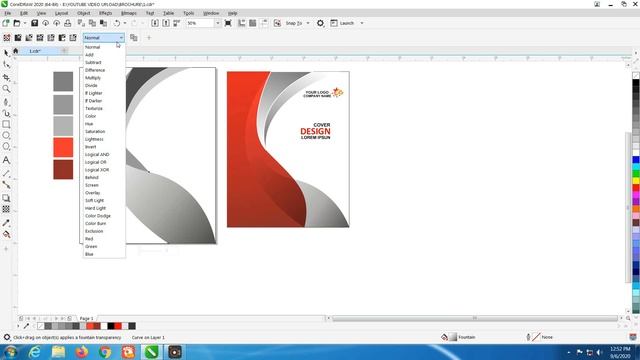Screen dimensions: 640x360
Task: Click the Home welcome screen tab
Action: click(x=16, y=51)
